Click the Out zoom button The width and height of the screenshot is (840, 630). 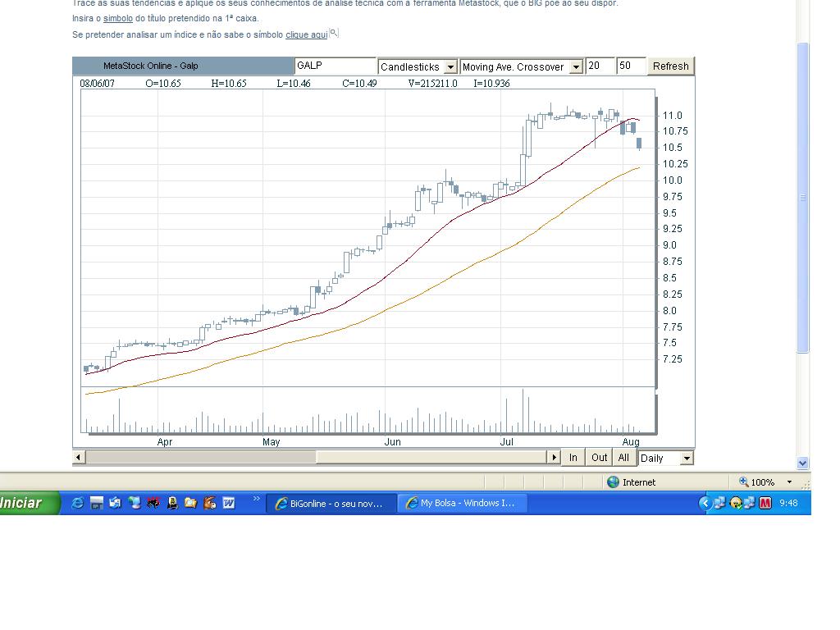599,458
